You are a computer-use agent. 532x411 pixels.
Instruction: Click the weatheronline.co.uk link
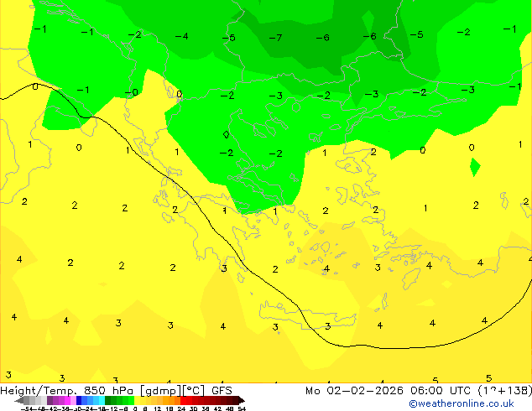[x=462, y=403]
